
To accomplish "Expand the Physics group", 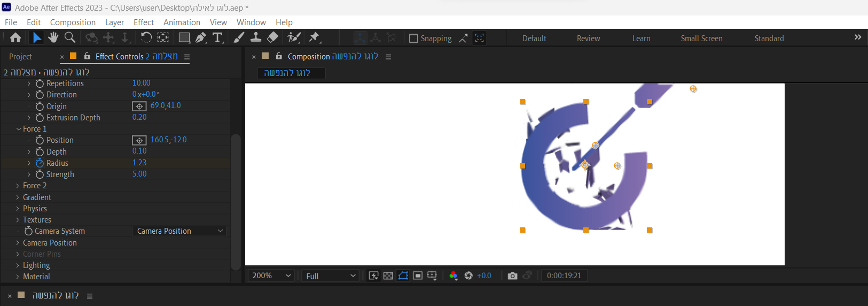I will pos(18,209).
